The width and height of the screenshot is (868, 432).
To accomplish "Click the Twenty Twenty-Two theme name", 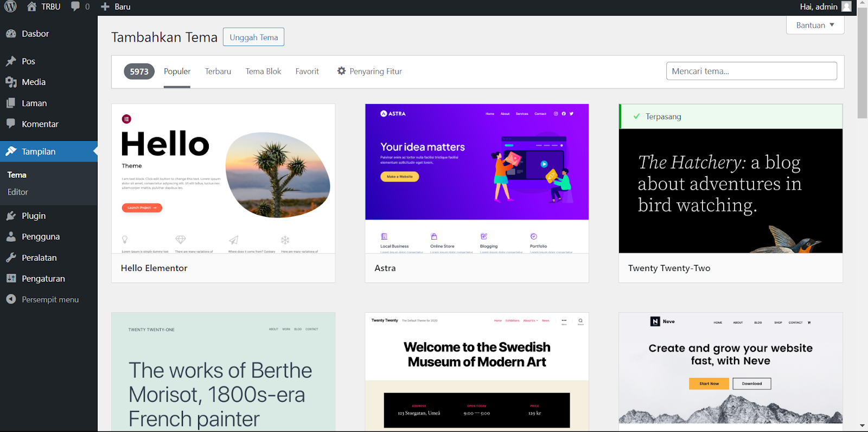I will (x=669, y=268).
